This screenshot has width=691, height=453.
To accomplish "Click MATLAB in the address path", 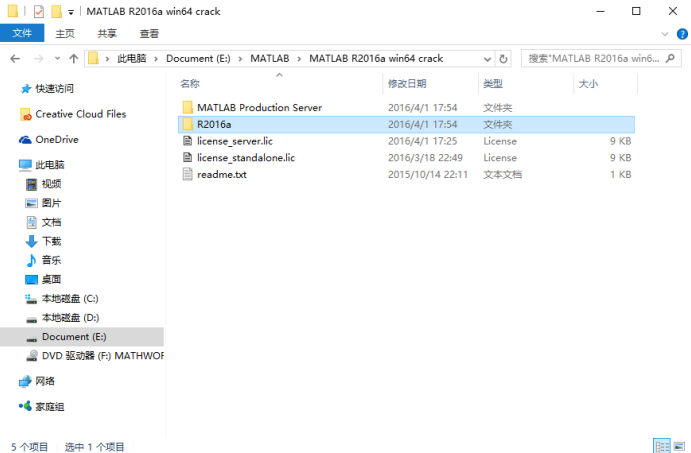I will click(270, 59).
